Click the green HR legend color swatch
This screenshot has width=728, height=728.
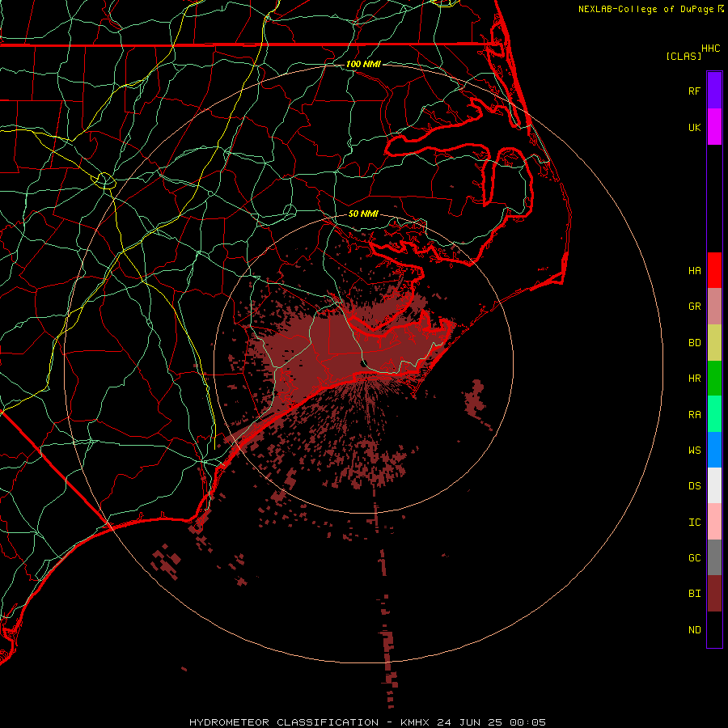(x=714, y=379)
